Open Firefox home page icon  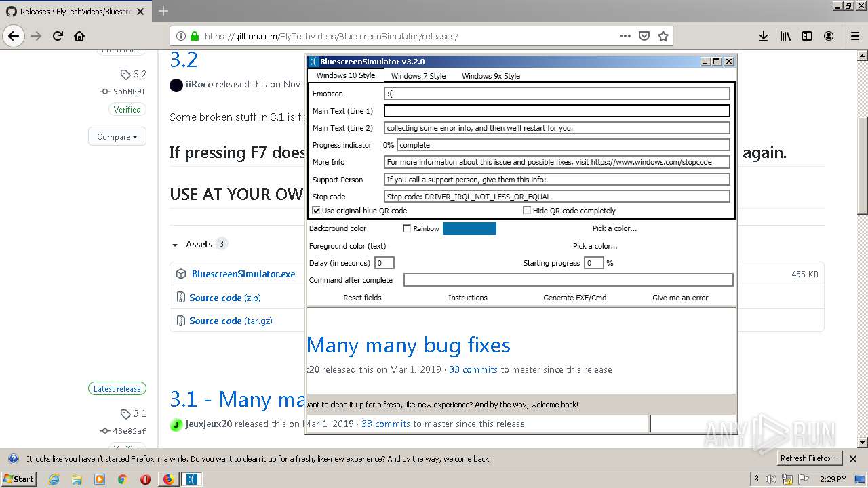pyautogui.click(x=79, y=36)
